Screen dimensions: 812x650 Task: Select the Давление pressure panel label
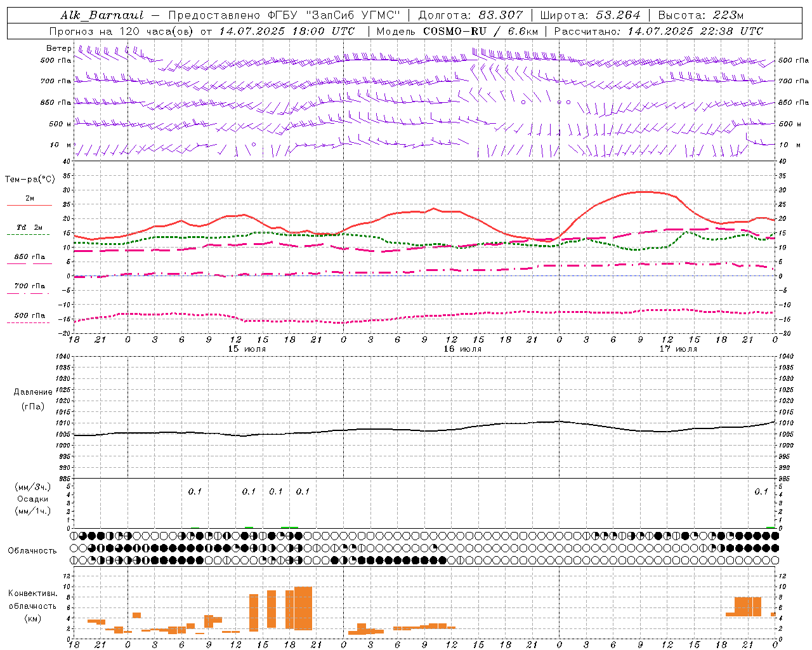(x=33, y=392)
